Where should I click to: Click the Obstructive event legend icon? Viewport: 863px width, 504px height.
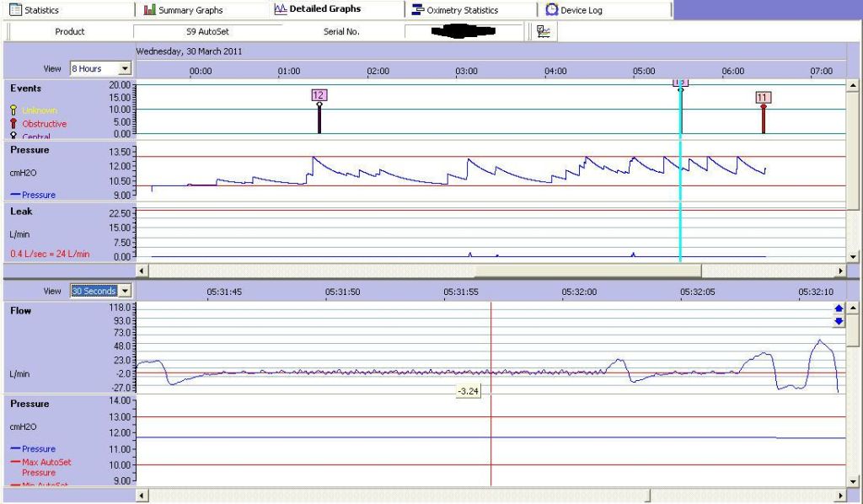pyautogui.click(x=13, y=124)
